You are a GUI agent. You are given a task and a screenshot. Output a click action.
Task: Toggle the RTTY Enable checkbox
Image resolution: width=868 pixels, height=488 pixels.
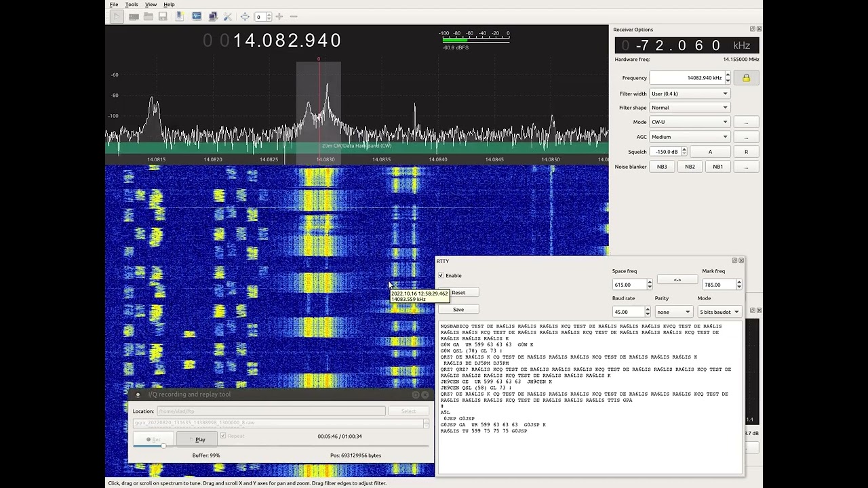coord(441,275)
